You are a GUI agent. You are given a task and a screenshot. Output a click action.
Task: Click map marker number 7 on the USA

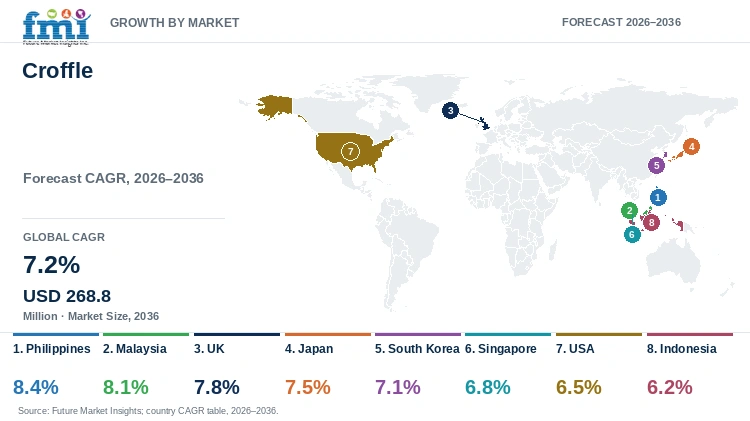350,152
